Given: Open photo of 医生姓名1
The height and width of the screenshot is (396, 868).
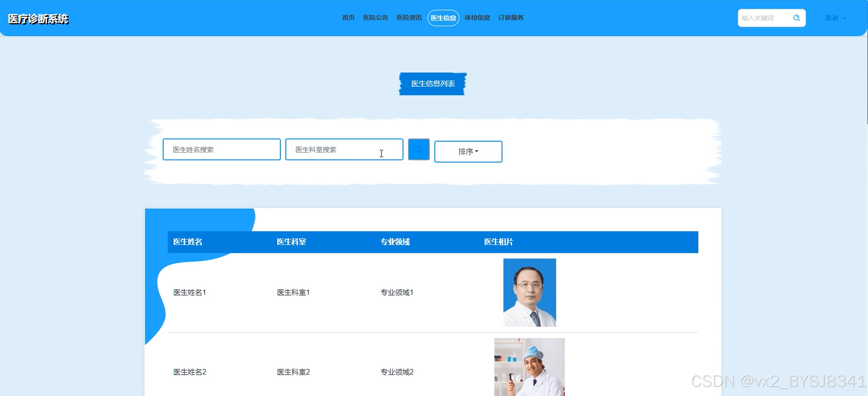Looking at the screenshot, I should coord(529,292).
